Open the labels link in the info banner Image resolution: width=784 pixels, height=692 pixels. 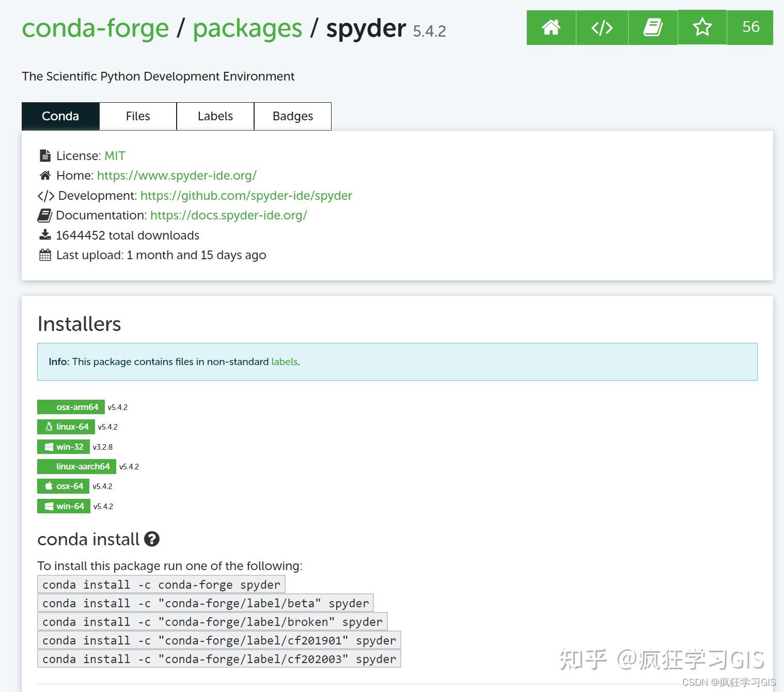284,361
